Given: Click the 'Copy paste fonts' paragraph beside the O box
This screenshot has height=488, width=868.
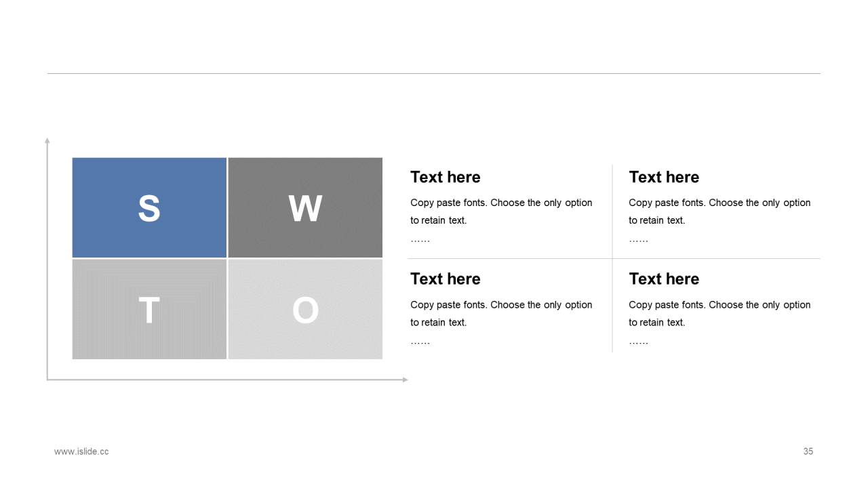Looking at the screenshot, I should (501, 323).
